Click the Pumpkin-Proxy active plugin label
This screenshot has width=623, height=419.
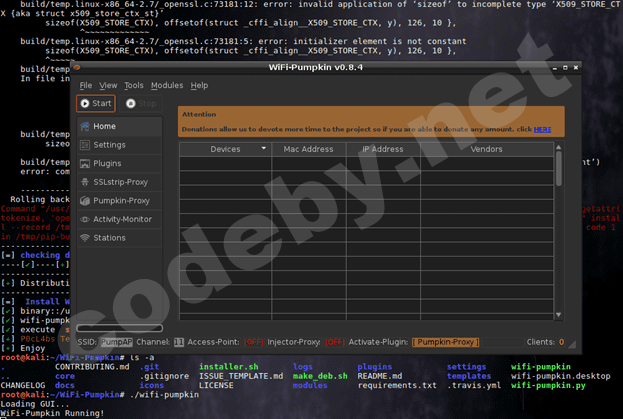click(445, 342)
